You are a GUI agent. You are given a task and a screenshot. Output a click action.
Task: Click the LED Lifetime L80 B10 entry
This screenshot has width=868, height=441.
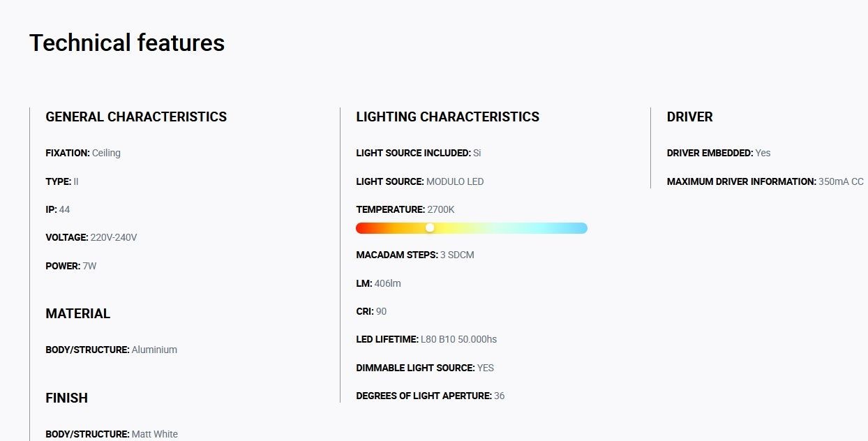[426, 339]
